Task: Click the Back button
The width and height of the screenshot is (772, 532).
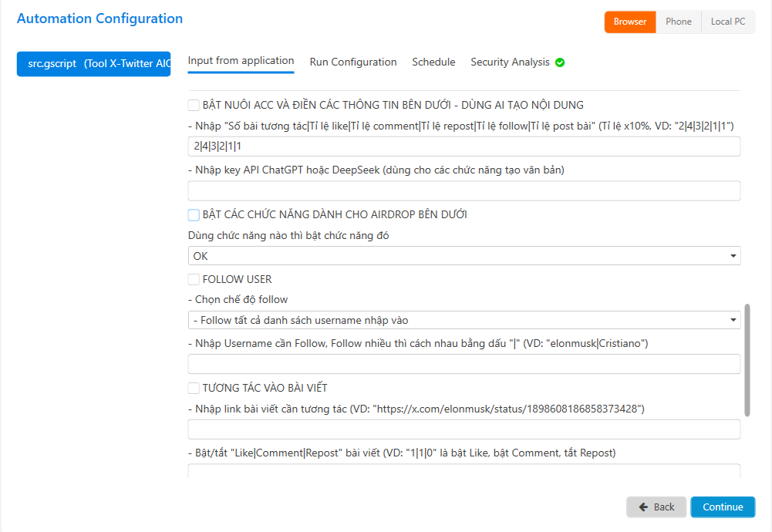Action: tap(656, 507)
